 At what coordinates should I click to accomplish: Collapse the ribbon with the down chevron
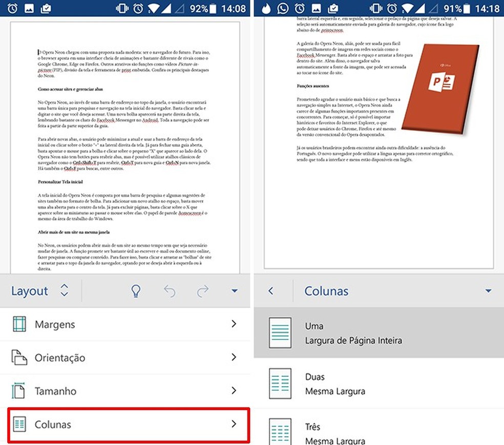coord(235,291)
